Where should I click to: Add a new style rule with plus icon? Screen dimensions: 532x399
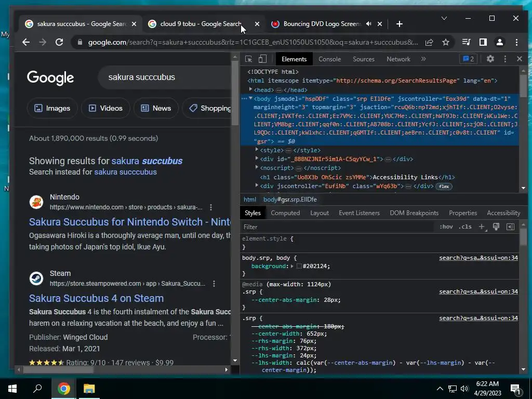tap(482, 227)
